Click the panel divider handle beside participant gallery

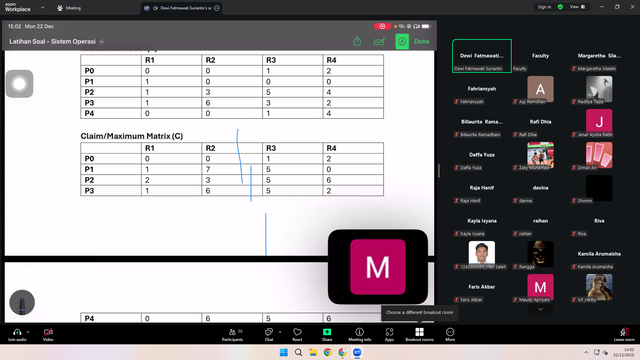point(439,171)
